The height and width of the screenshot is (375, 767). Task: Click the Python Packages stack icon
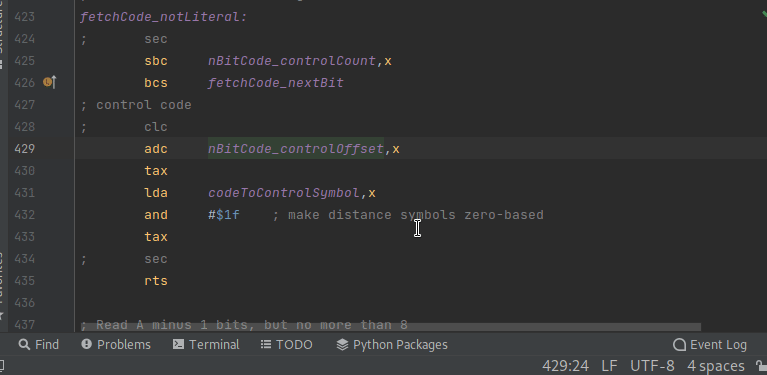click(x=342, y=344)
